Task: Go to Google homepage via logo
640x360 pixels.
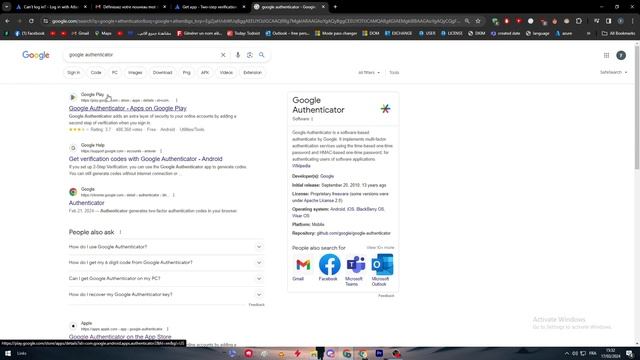Action: coord(36,55)
